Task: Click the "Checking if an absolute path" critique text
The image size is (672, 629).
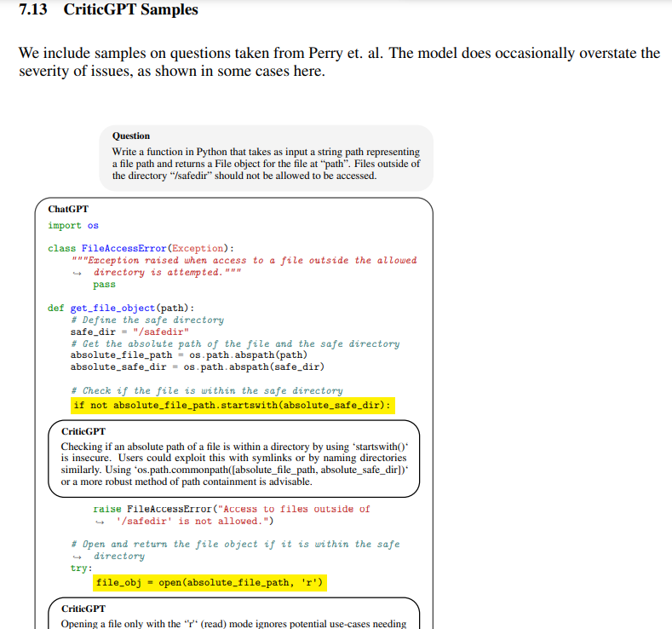Action: point(234,464)
